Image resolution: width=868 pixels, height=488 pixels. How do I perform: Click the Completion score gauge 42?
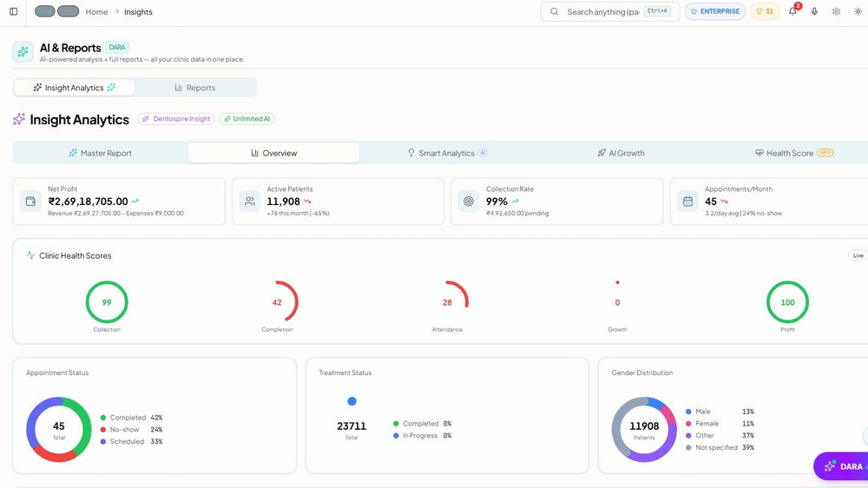point(278,302)
